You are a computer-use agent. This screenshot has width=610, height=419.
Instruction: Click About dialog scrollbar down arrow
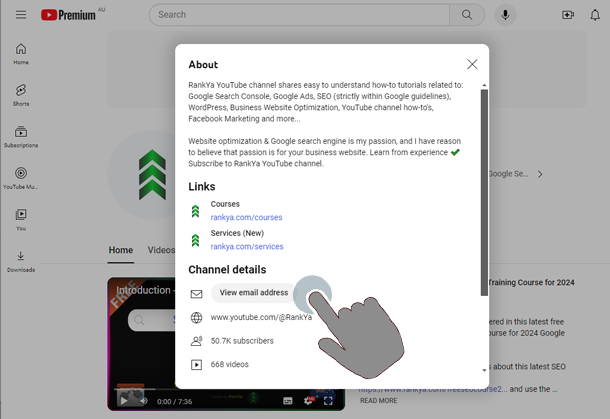484,370
